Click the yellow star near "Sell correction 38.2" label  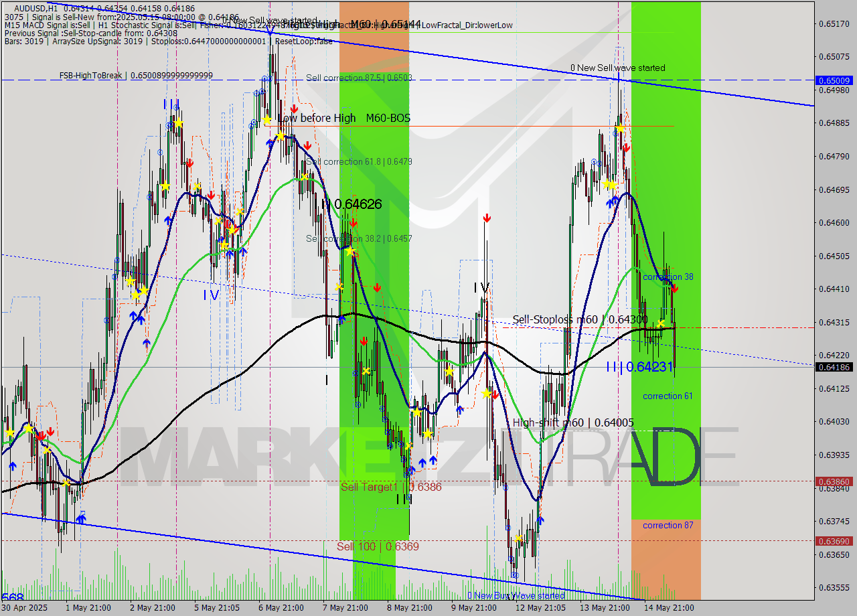pos(351,250)
